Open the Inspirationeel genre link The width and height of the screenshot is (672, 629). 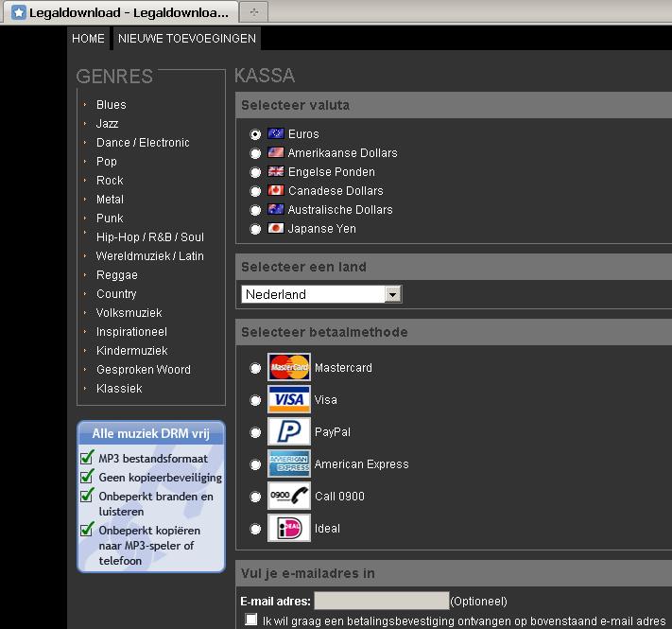[x=131, y=331]
